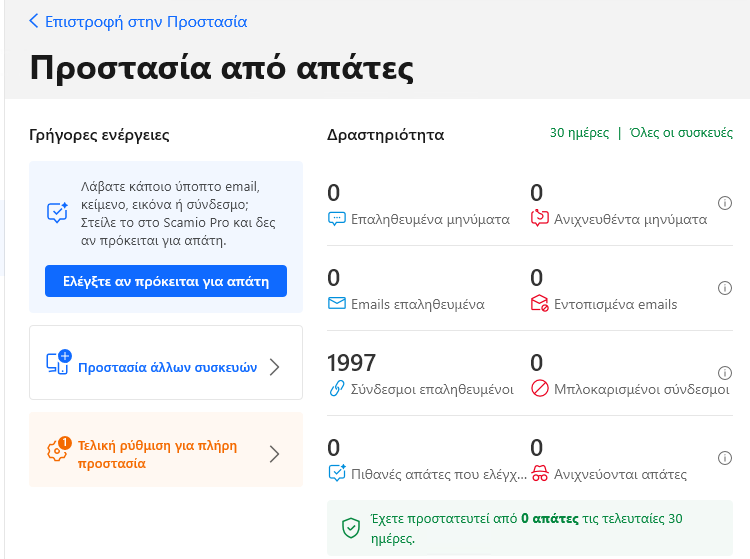Click the verified links chain icon

[x=336, y=390]
